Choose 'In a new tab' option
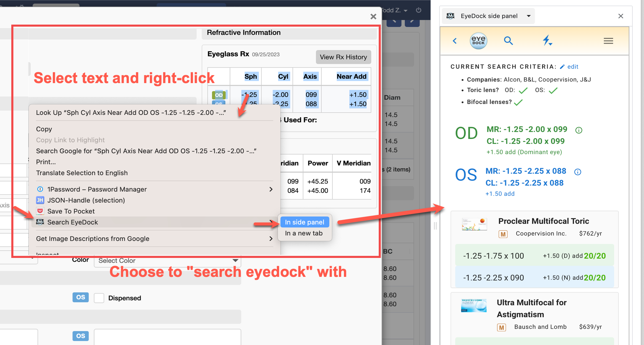 (304, 233)
